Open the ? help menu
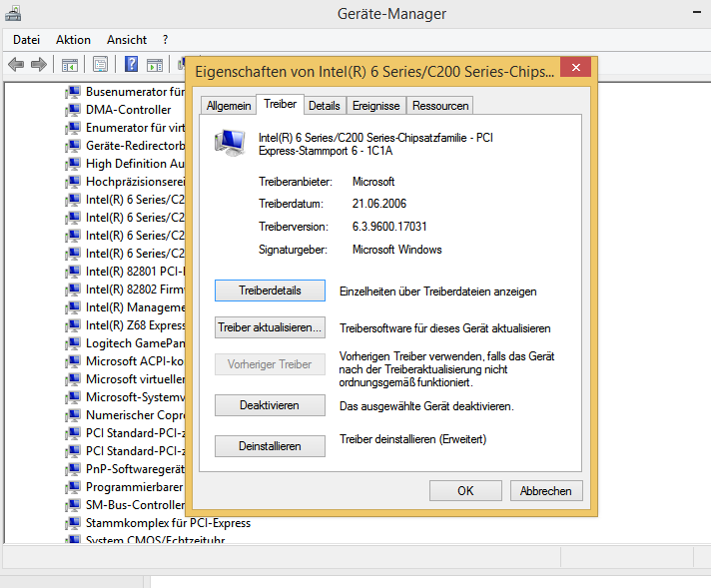Viewport: 711px width, 588px height. (165, 40)
